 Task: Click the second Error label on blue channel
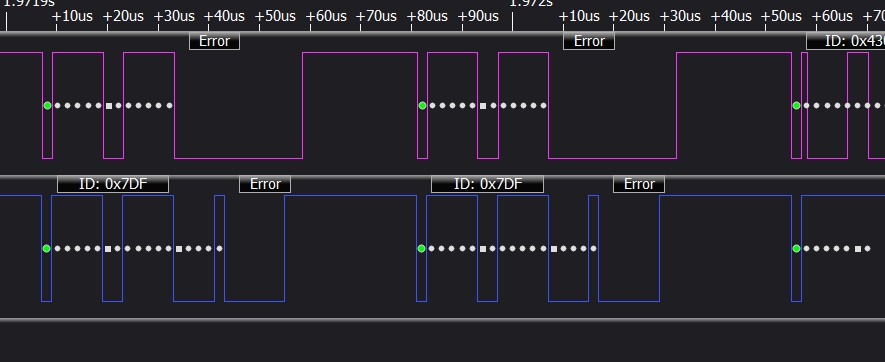tap(639, 184)
